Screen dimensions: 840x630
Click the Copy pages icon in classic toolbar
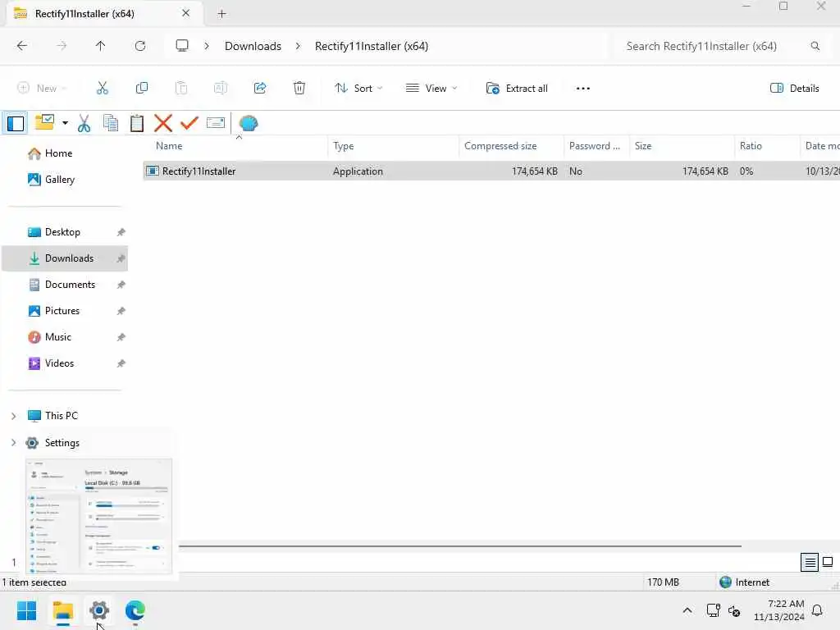[111, 123]
